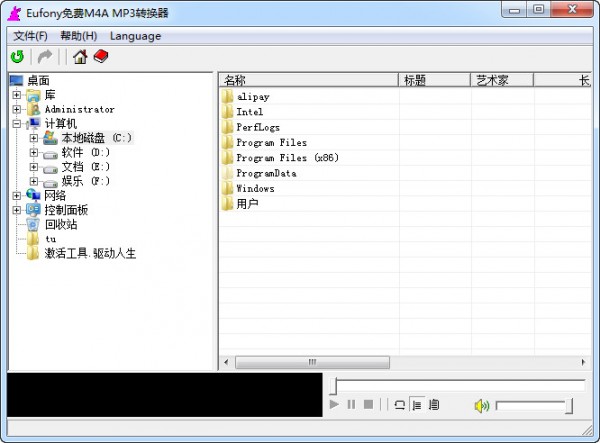Select the Program Files (x86) folder
Screen dimensions: 600x443
pyautogui.click(x=287, y=158)
